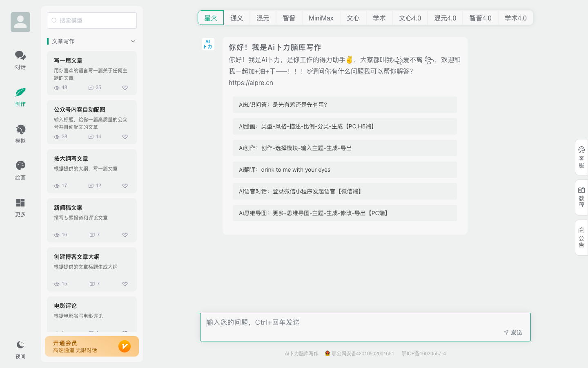The height and width of the screenshot is (368, 588).
Task: Open the 更多 more options panel
Action: coord(20,206)
